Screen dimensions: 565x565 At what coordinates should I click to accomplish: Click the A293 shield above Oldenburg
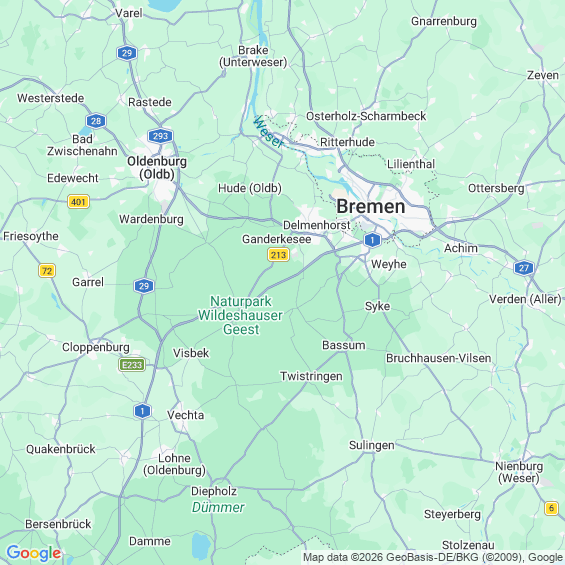[x=160, y=136]
